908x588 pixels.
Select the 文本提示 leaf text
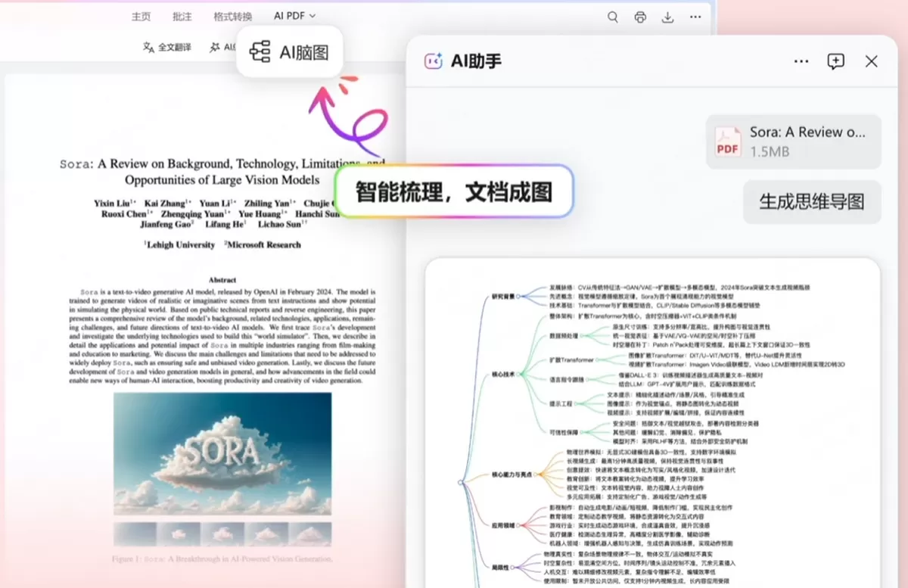677,395
